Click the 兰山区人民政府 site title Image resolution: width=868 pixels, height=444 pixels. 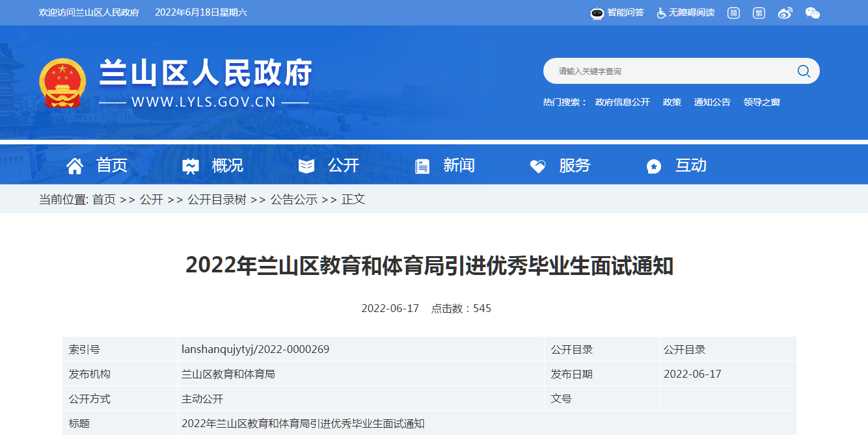[x=206, y=73]
